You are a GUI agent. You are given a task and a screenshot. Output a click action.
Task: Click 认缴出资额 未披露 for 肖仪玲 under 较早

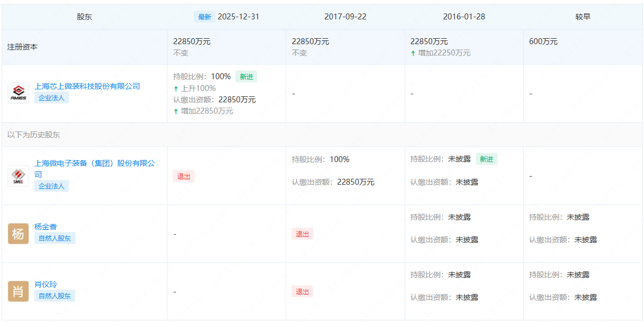coord(563,297)
